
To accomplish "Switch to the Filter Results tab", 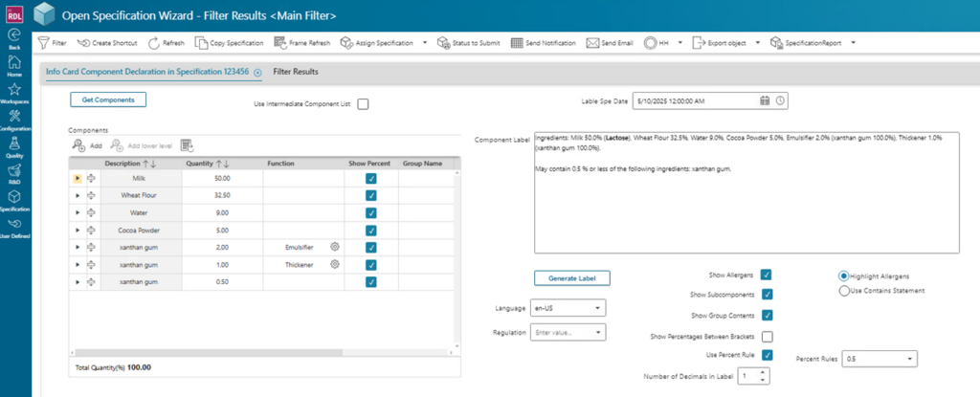I will [296, 72].
